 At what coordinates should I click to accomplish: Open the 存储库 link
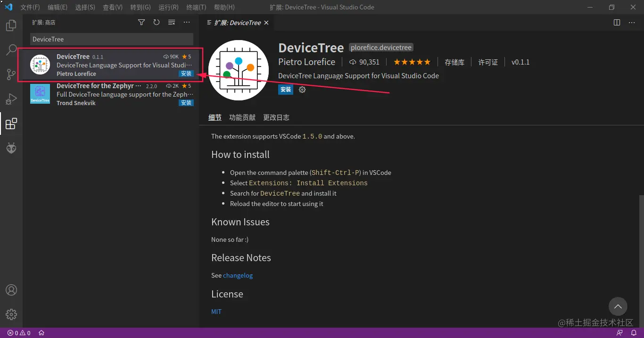click(454, 62)
